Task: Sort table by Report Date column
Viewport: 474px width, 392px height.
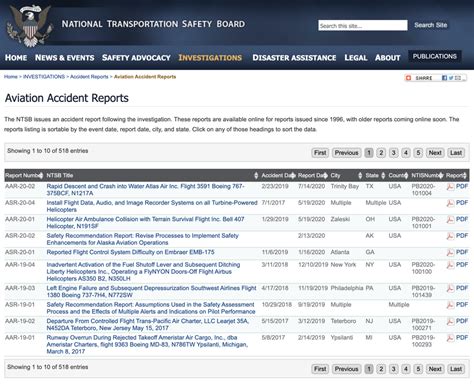Action: click(x=312, y=175)
